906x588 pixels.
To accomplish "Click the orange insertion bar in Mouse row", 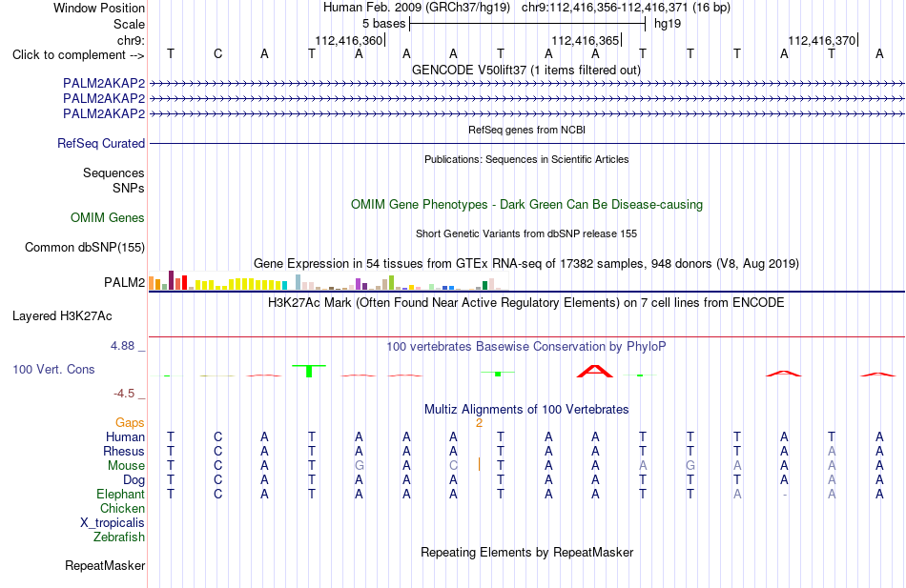I will 479,464.
